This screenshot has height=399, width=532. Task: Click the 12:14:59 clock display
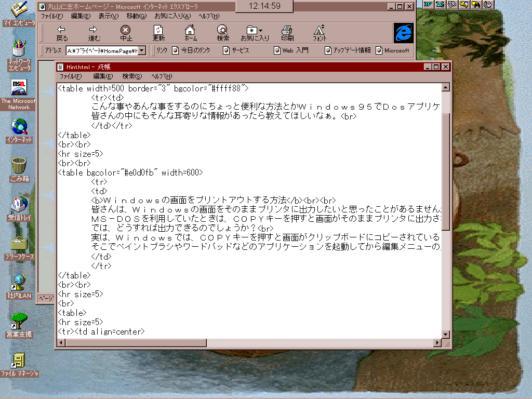click(264, 6)
